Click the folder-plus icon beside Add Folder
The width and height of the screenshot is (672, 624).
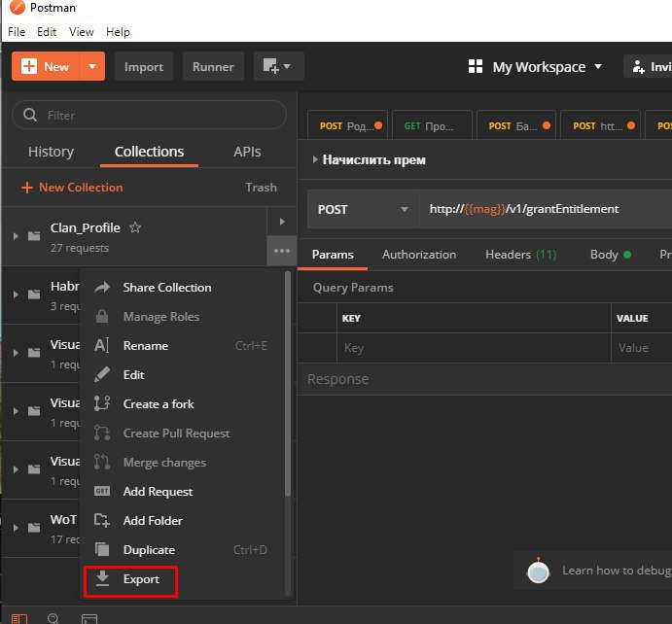102,520
